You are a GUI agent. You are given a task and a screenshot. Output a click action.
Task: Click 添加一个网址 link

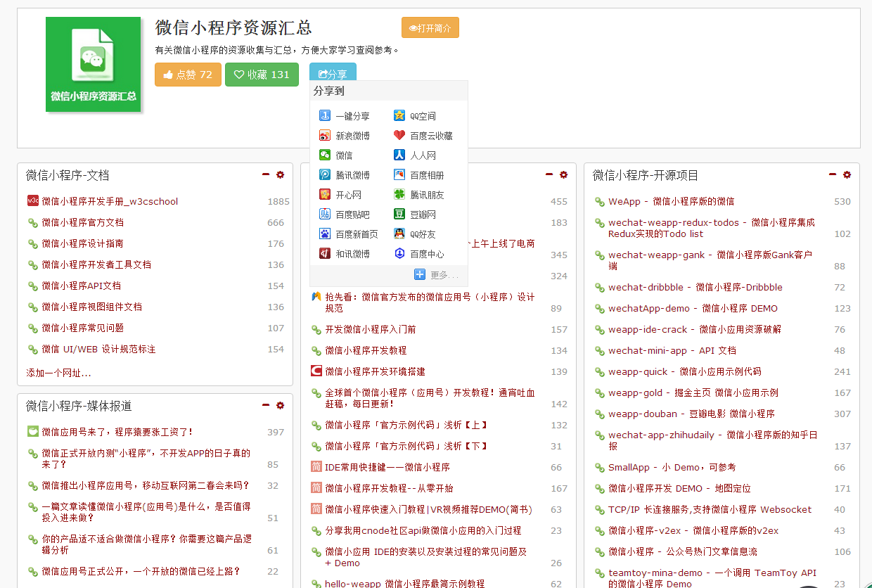[x=58, y=373]
